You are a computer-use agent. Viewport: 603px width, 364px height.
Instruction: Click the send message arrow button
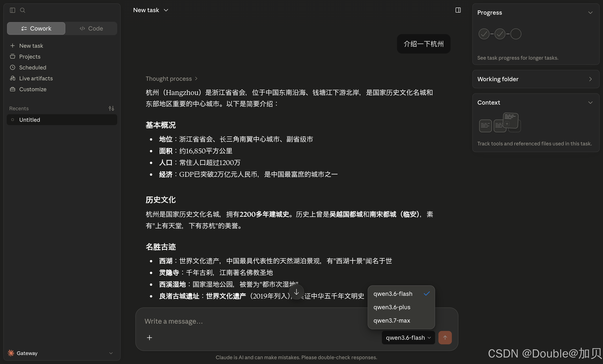click(x=445, y=338)
